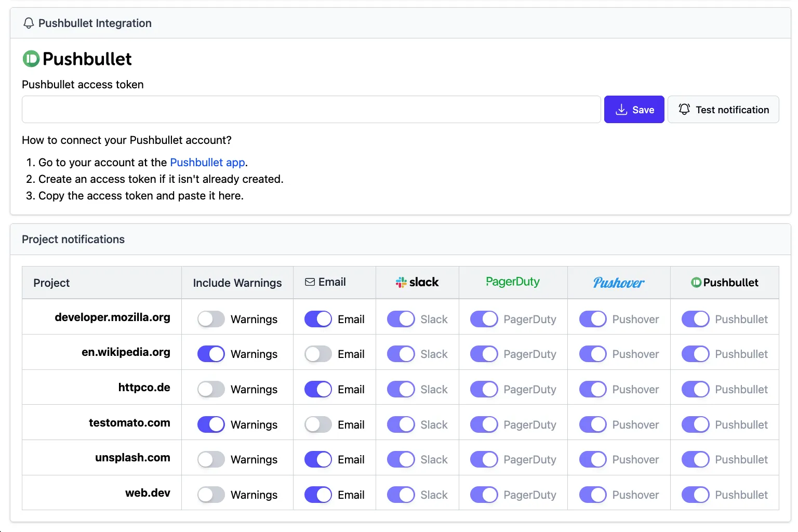This screenshot has width=798, height=532.
Task: Enable Email notifications for testomato.com
Action: [317, 424]
